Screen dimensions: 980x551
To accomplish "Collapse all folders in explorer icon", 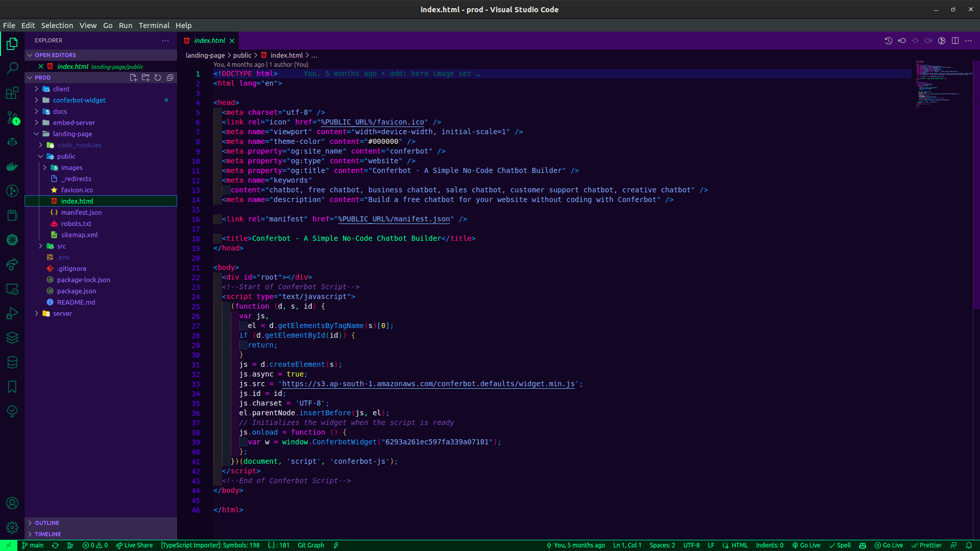I will pyautogui.click(x=170, y=78).
